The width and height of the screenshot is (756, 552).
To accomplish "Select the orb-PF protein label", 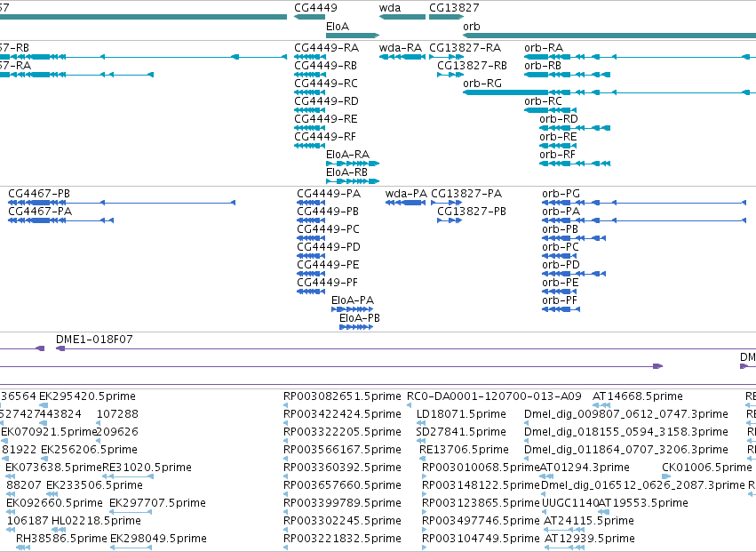I will pos(560,301).
